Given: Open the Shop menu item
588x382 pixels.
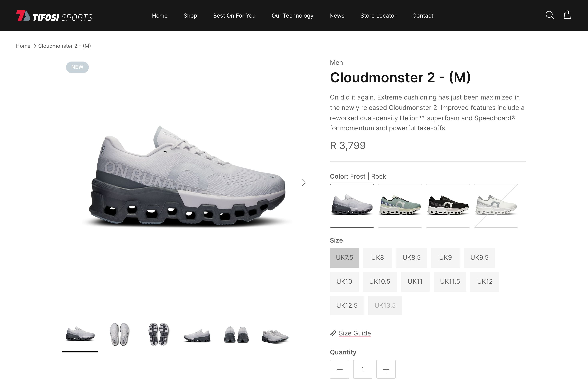Looking at the screenshot, I should point(190,16).
